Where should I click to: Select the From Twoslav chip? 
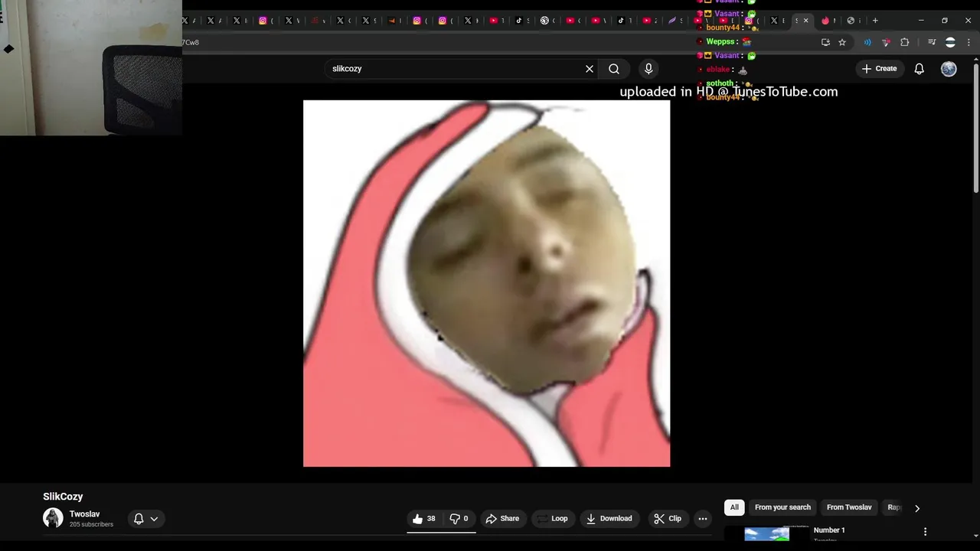pos(849,507)
